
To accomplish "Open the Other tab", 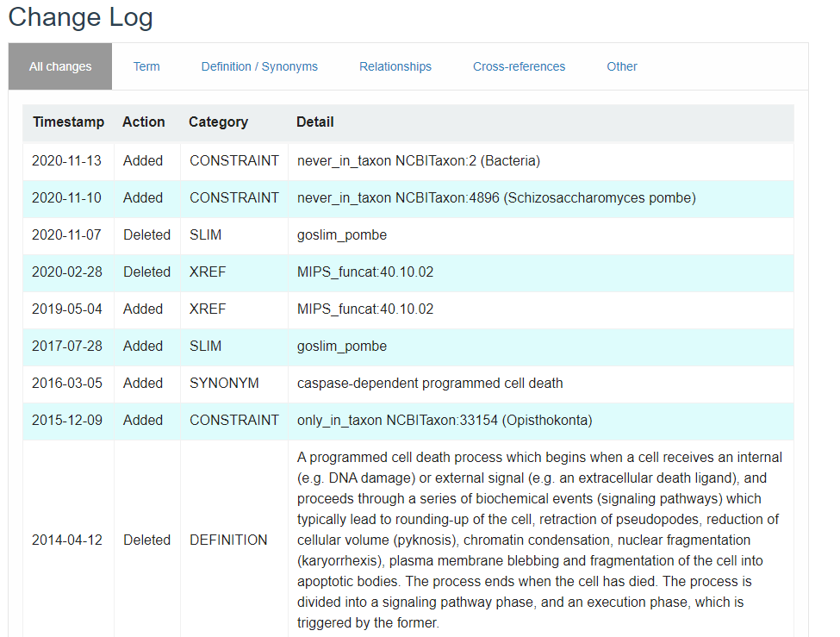I will (622, 66).
